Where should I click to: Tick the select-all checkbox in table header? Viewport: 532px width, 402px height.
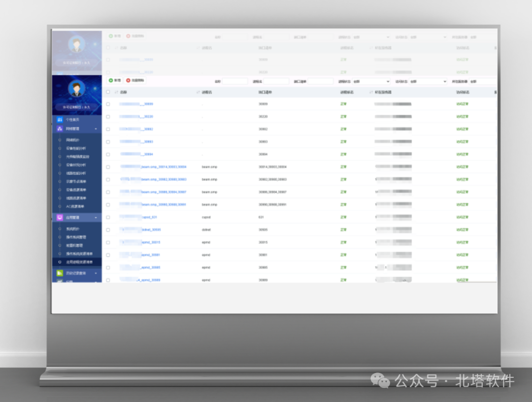pos(108,92)
